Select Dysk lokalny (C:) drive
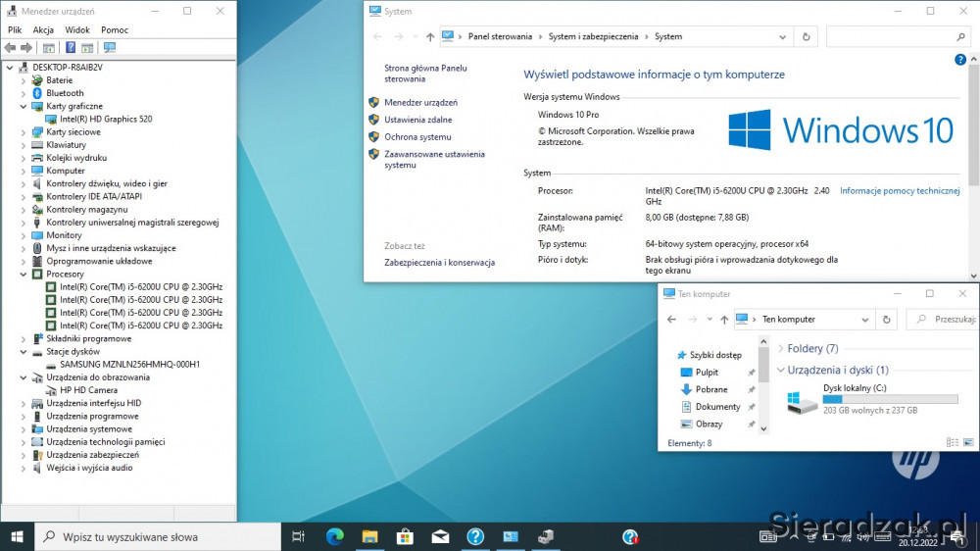The image size is (980, 551). click(872, 399)
